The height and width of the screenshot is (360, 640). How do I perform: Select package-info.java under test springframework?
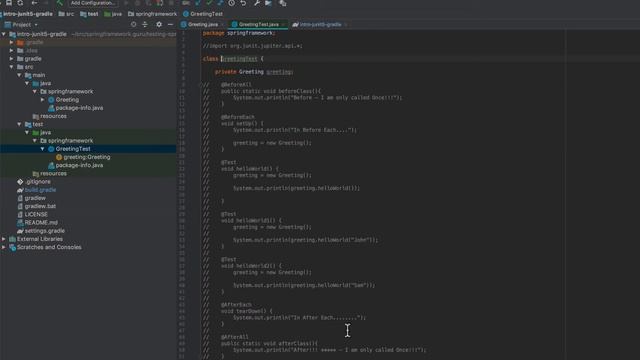point(79,165)
